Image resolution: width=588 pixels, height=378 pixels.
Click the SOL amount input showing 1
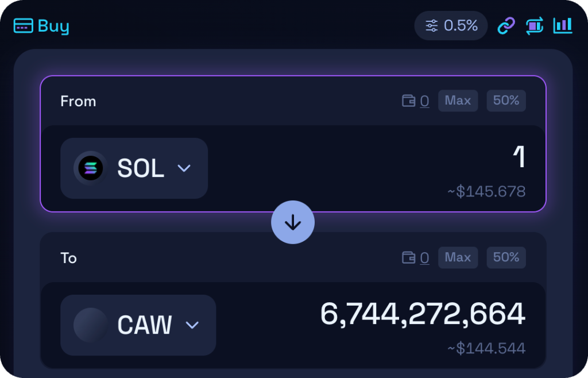tap(520, 157)
